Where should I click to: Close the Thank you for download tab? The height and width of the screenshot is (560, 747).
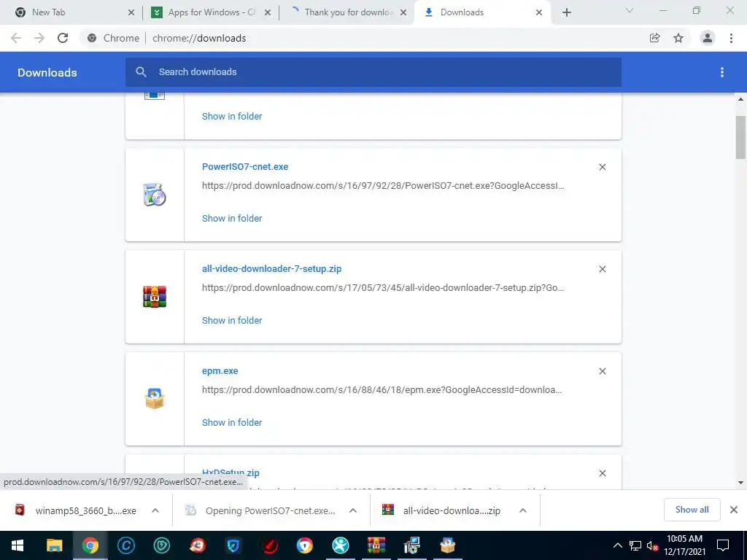[403, 12]
